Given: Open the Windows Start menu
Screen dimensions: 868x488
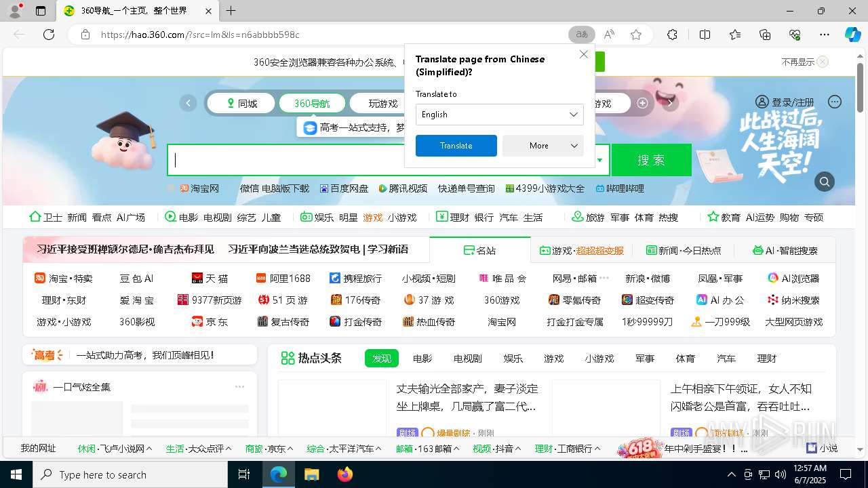Looking at the screenshot, I should coord(16,474).
